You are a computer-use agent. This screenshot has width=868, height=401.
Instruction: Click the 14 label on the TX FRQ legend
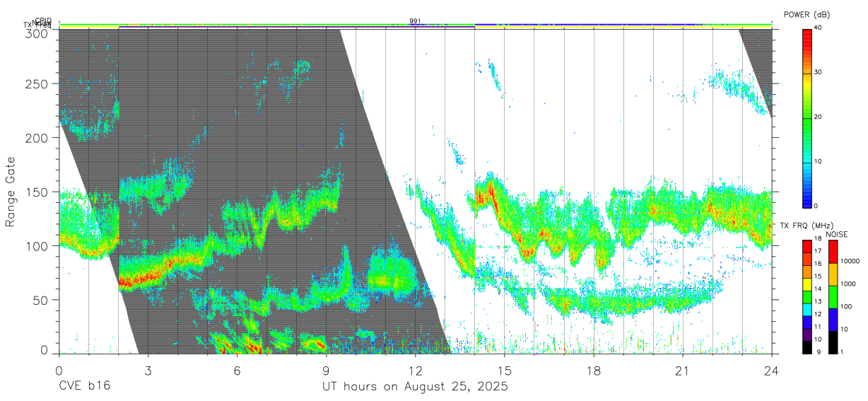click(819, 290)
